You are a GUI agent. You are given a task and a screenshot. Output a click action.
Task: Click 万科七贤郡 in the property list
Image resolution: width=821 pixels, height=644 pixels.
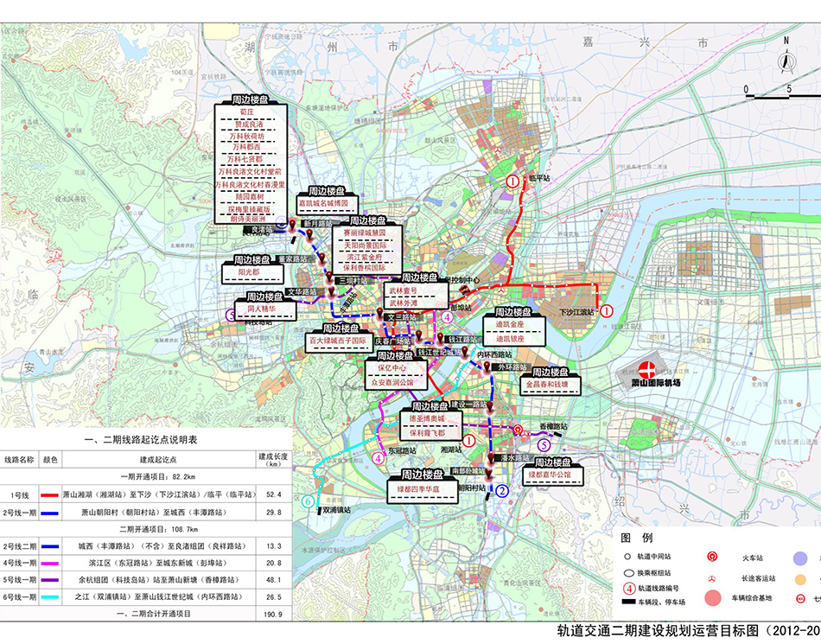click(x=245, y=159)
